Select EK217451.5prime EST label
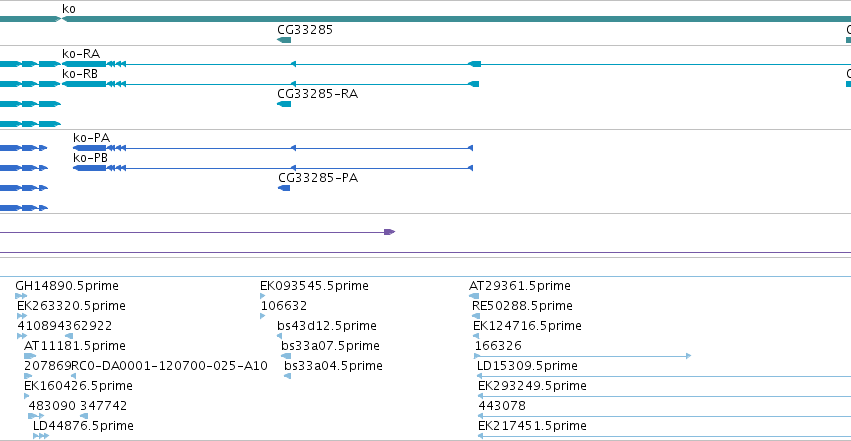The height and width of the screenshot is (441, 851). [x=532, y=426]
